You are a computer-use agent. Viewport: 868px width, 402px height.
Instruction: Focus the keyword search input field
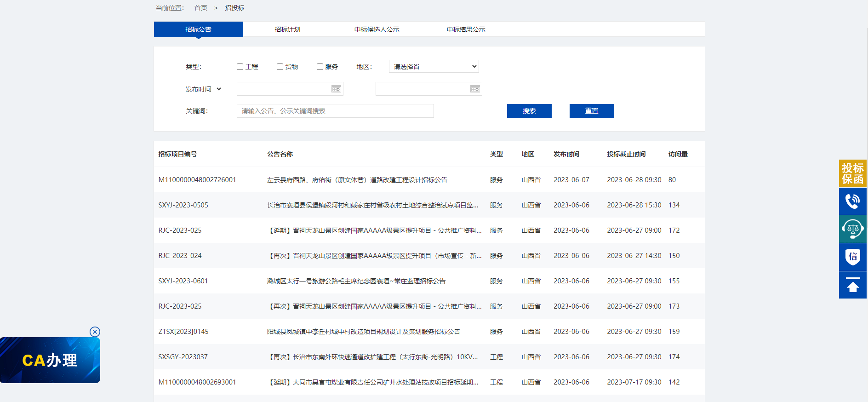[x=335, y=111]
